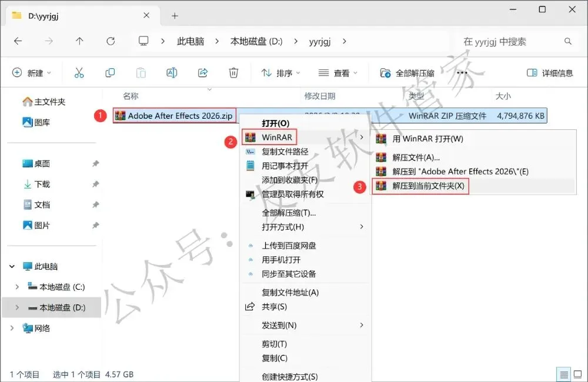Open the 查看 dropdown
The height and width of the screenshot is (382, 588).
[x=338, y=73]
